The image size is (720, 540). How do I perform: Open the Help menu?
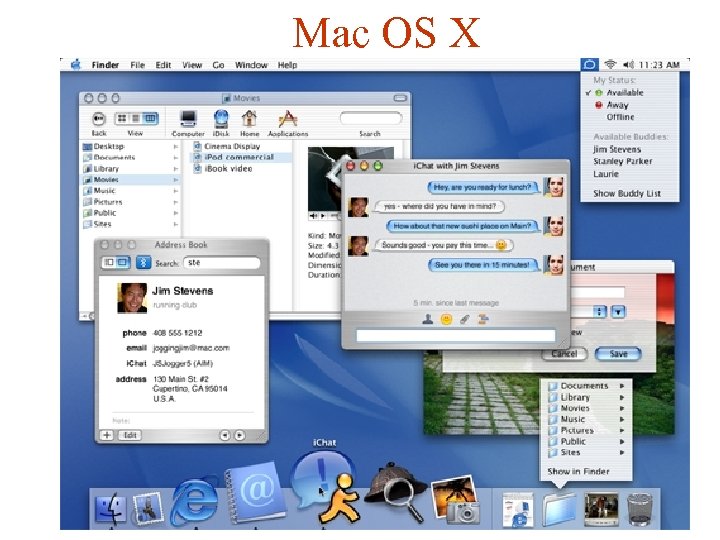pos(287,65)
